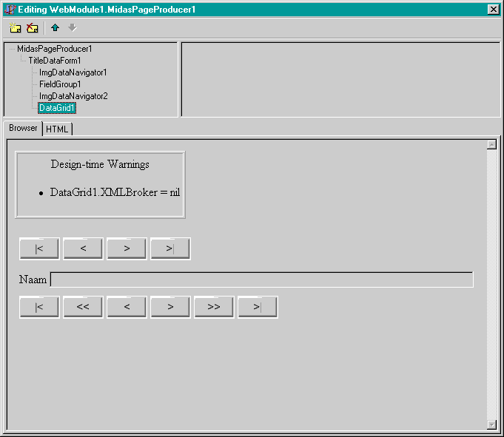Click First button in lower navigator
The image size is (504, 437).
[x=39, y=307]
